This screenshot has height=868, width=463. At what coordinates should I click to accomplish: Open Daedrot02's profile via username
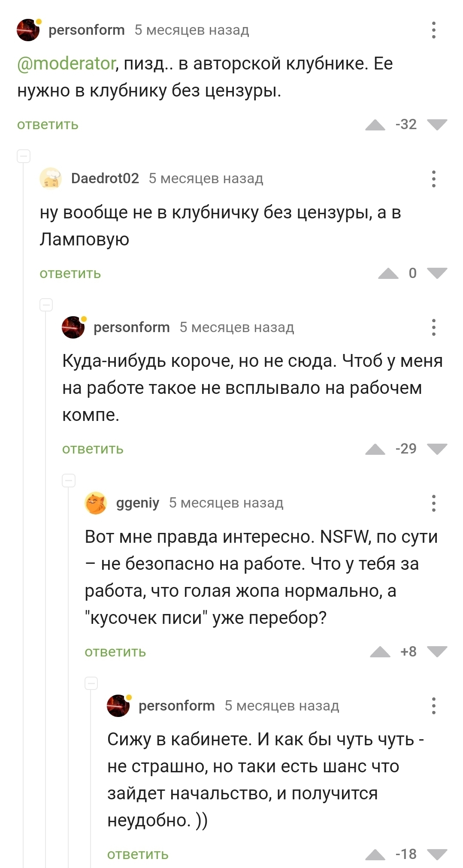point(105,178)
